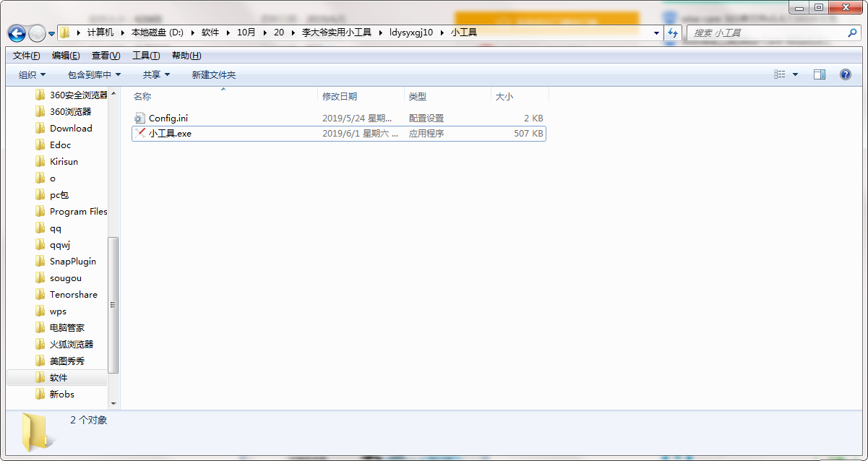868x461 pixels.
Task: Select 电脑管家 folder in sidebar
Action: coord(59,328)
